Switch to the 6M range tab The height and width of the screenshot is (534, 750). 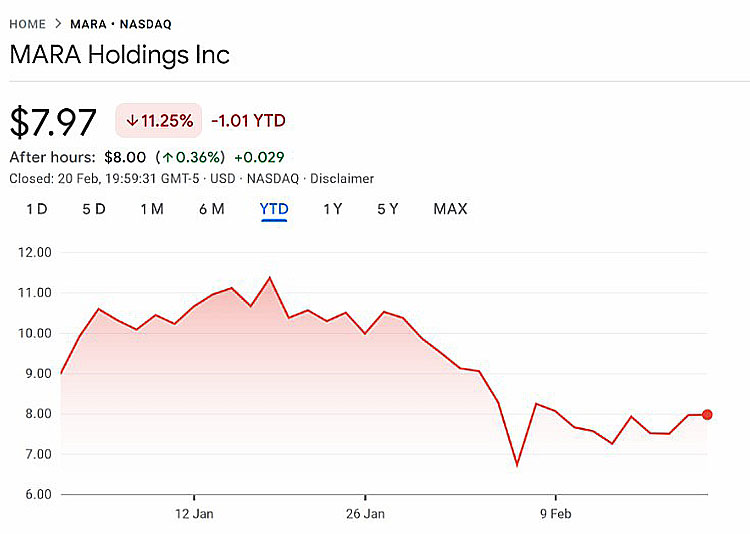point(211,209)
